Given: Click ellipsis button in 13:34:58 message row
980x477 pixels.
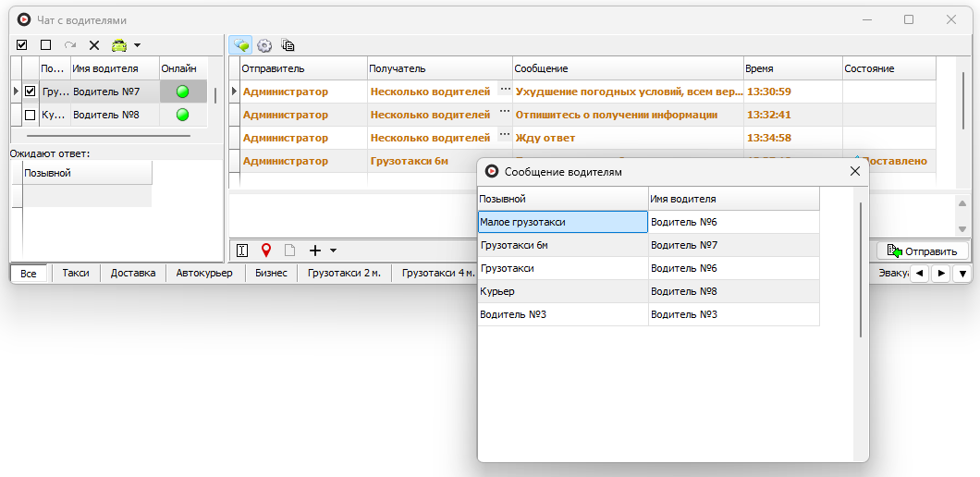Looking at the screenshot, I should pos(505,134).
